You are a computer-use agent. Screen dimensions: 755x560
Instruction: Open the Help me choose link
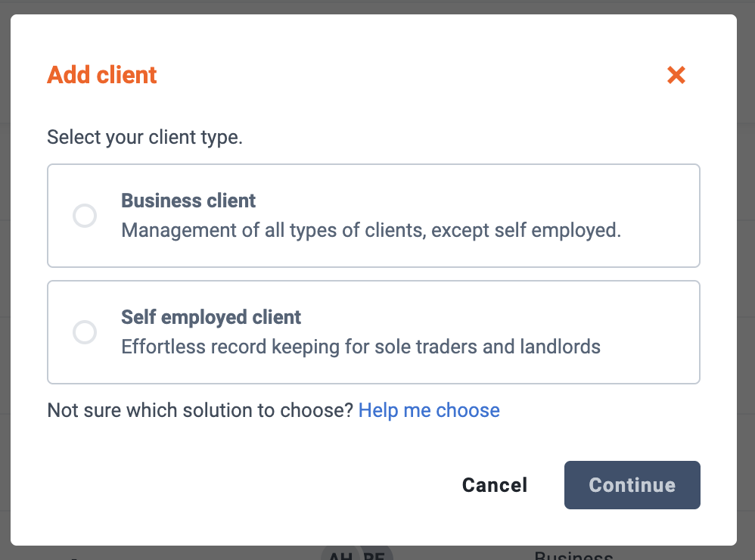pos(429,410)
